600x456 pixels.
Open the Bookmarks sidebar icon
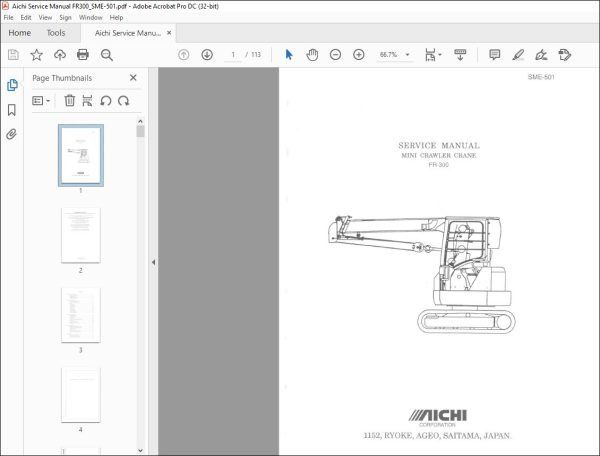(x=12, y=110)
